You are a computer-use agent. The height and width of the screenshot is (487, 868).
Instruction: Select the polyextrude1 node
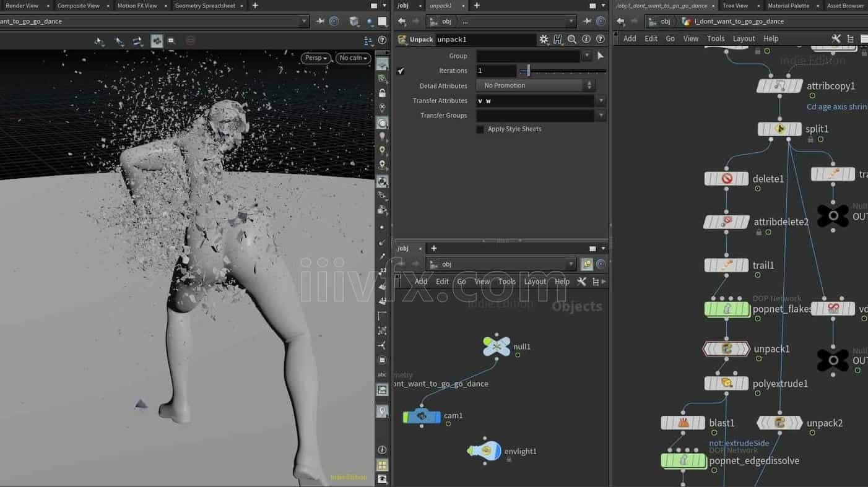tap(726, 384)
